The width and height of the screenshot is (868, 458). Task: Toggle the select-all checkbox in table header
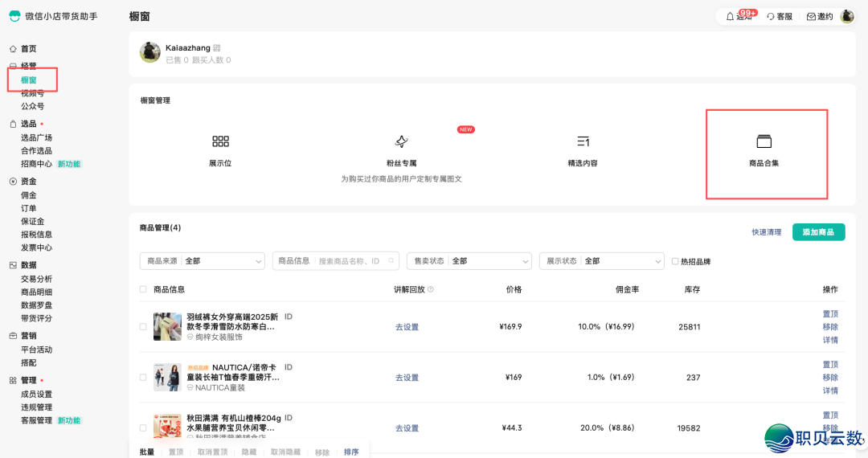tap(143, 289)
